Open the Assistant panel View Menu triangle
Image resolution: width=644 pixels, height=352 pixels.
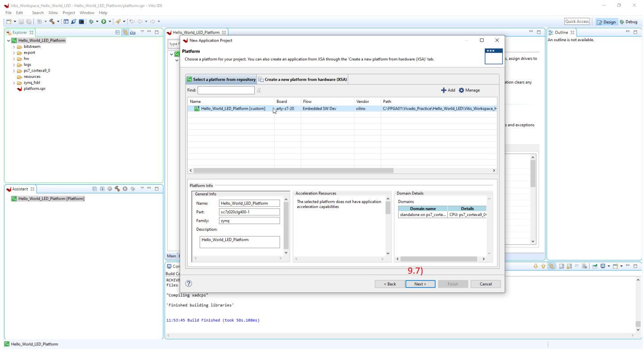coord(142,188)
